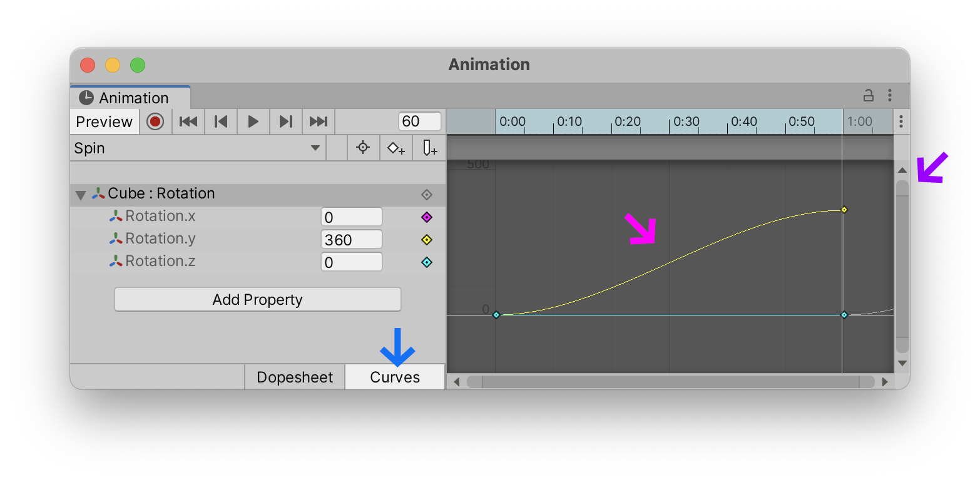The width and height of the screenshot is (980, 482).
Task: Open the window options kebab menu
Action: 890,95
